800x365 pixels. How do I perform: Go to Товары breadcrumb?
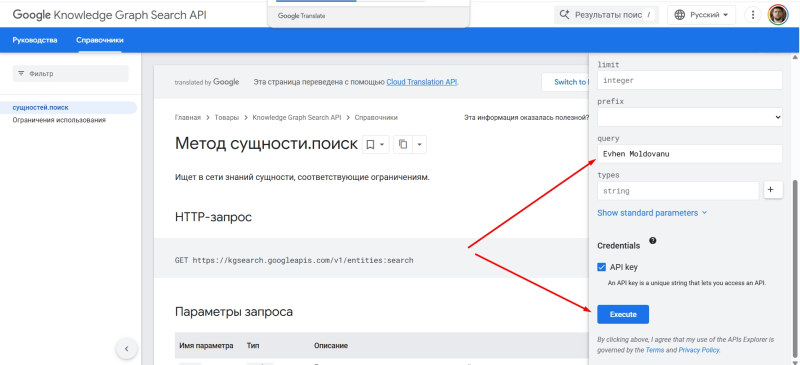(227, 117)
